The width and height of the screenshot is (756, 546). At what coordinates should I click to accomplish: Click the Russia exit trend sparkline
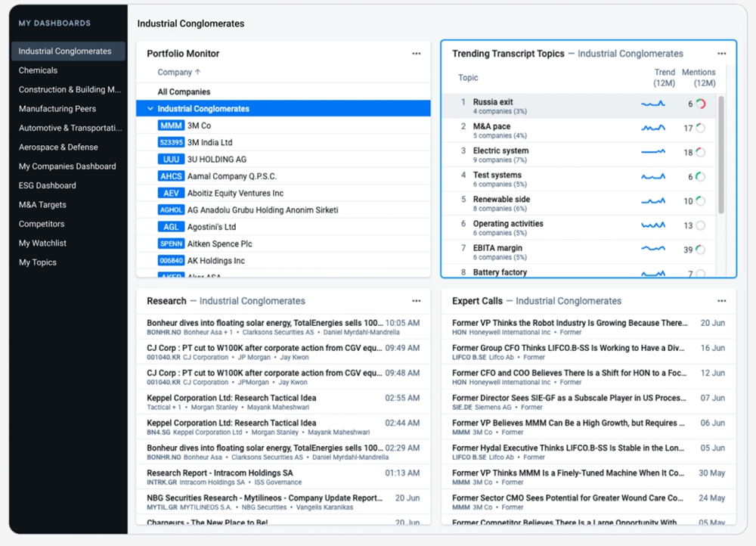[652, 104]
